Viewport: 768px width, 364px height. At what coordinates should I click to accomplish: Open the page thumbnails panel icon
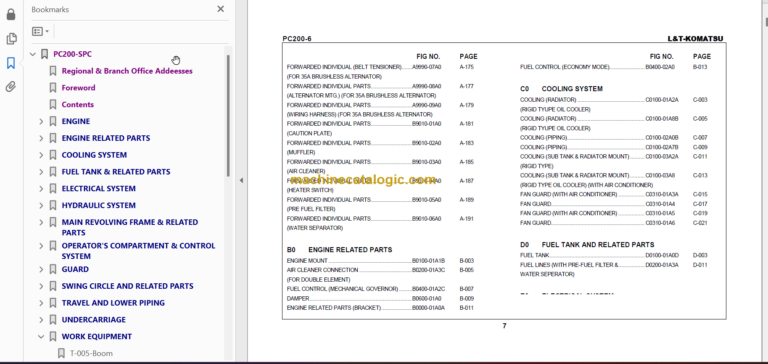click(x=11, y=39)
